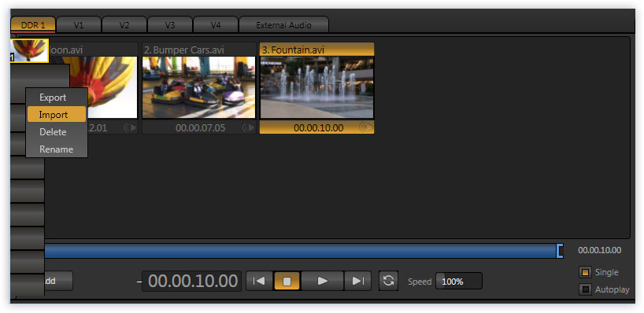
Task: Click the Fountain duration 00.00.10.00
Action: (319, 128)
